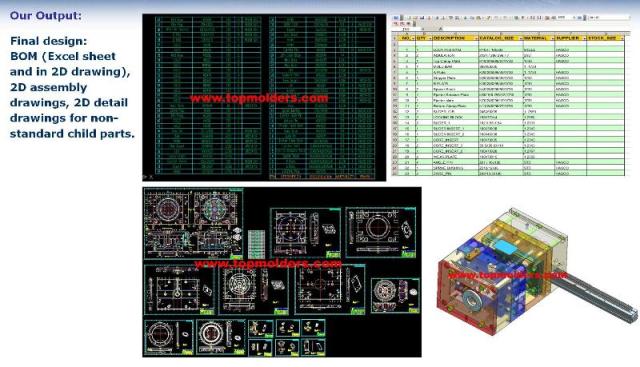Open the NO column filter dropdown
640x367 pixels.
pos(413,38)
